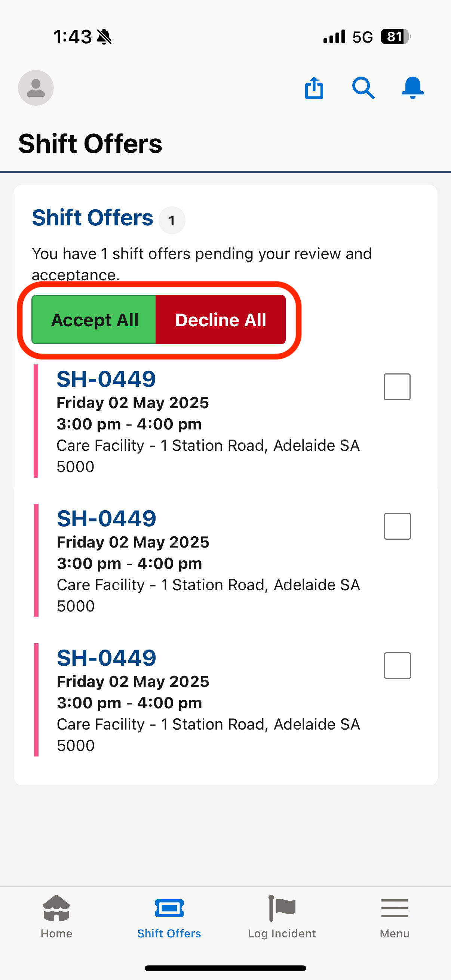Switch to the Home tab label
451x980 pixels.
(x=56, y=934)
